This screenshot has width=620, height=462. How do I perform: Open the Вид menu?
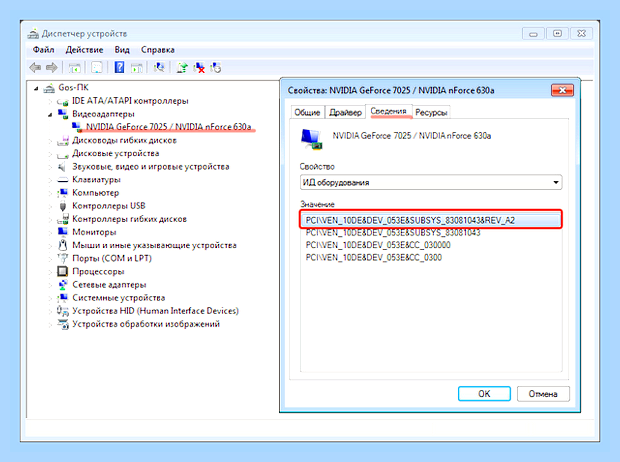click(122, 50)
